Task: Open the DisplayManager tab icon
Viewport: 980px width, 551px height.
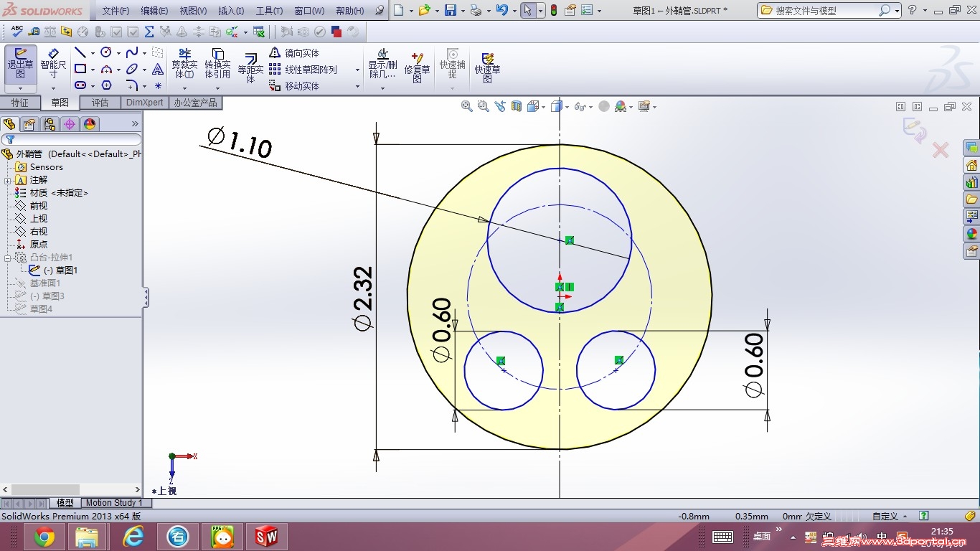Action: (x=90, y=124)
